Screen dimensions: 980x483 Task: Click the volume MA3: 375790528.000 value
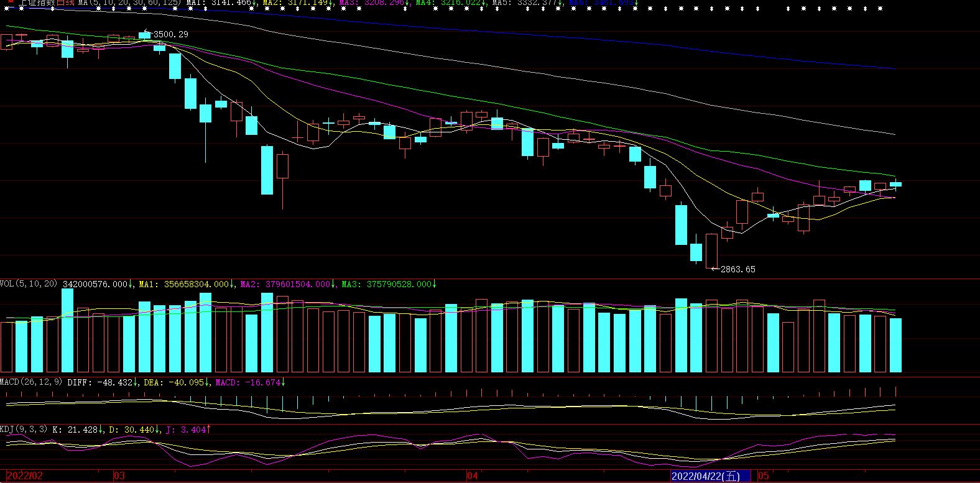(x=388, y=284)
